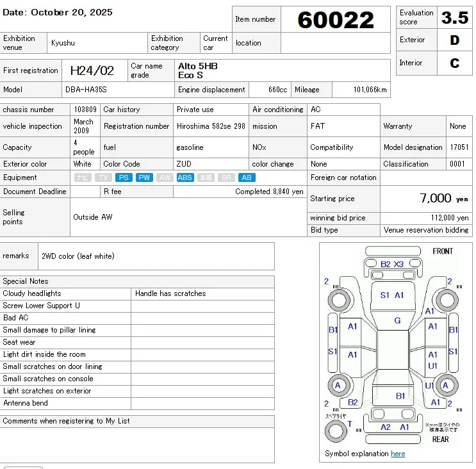This screenshot has height=469, width=476.
Task: Click the AW alloy wheels badge
Action: click(165, 177)
